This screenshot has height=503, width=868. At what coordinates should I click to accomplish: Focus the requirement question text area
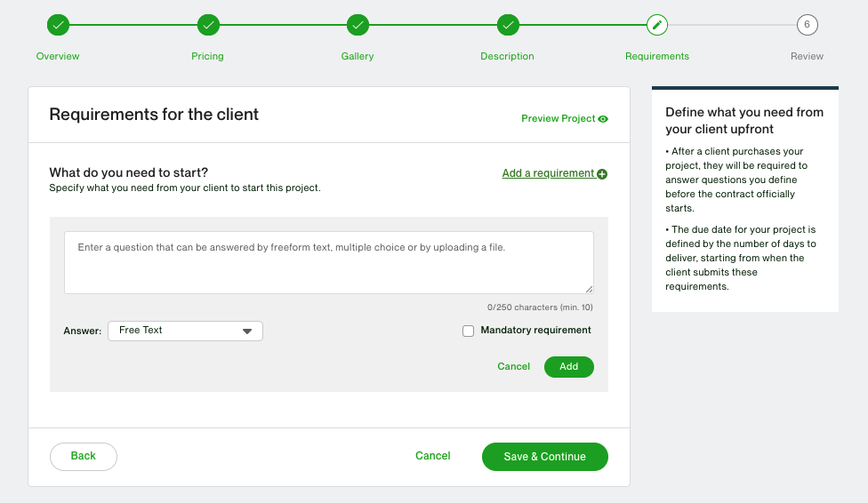point(328,263)
